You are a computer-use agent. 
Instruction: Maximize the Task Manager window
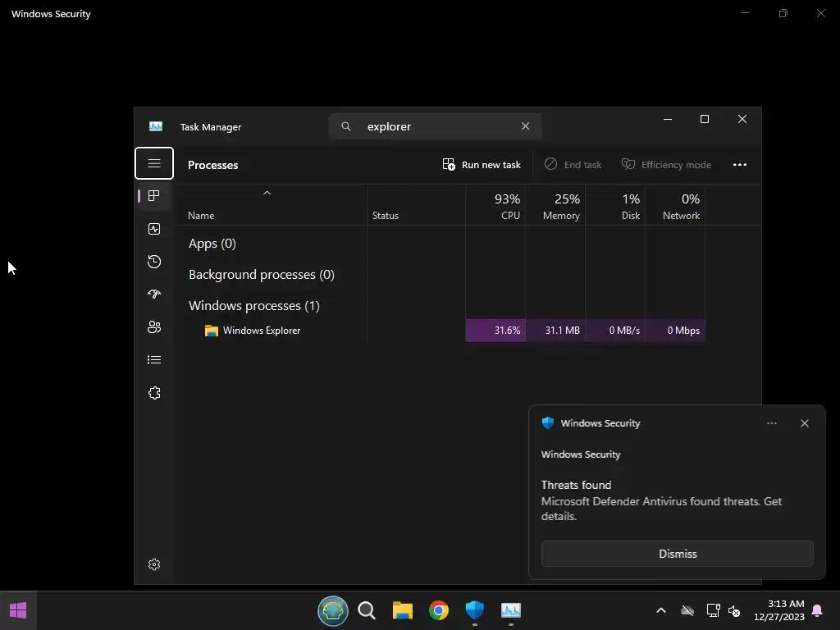(705, 119)
